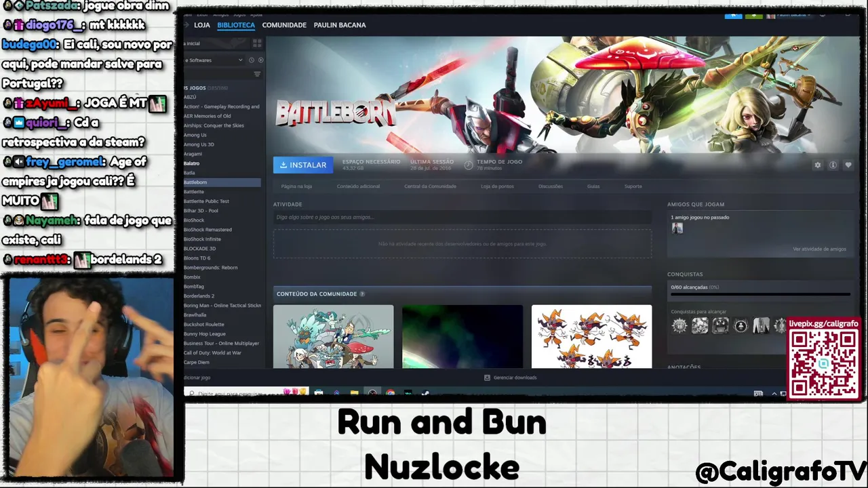Open the Suporte tab
868x488 pixels.
633,186
